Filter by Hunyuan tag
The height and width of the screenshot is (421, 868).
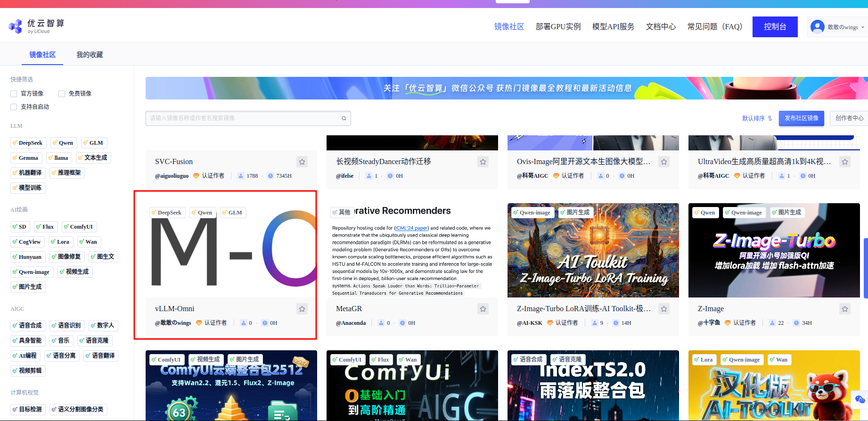[28, 257]
